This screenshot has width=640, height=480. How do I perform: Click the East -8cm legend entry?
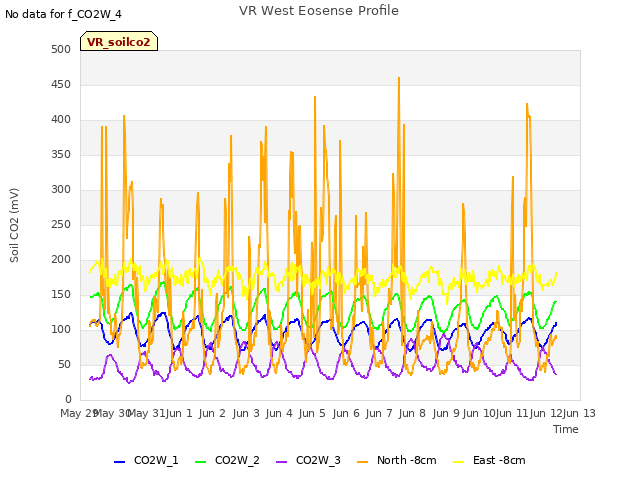(489, 460)
